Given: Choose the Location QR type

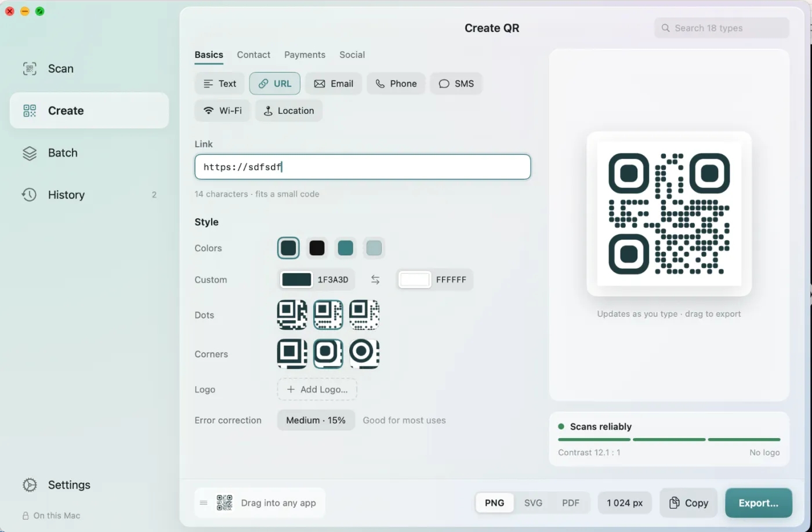Looking at the screenshot, I should 289,111.
